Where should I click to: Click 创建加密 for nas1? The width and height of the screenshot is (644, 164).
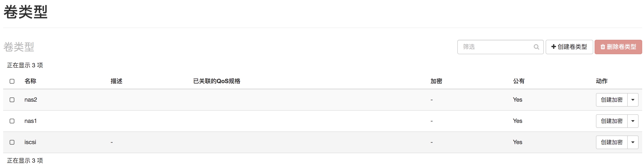point(612,121)
